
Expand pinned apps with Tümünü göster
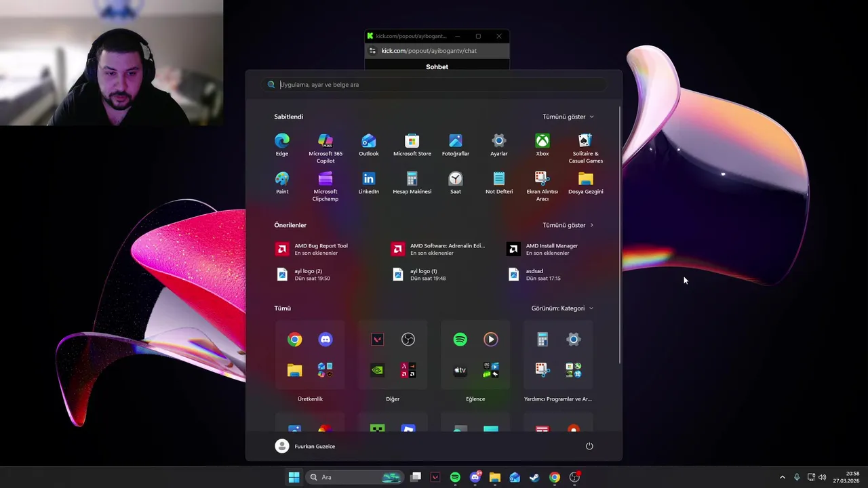[568, 117]
